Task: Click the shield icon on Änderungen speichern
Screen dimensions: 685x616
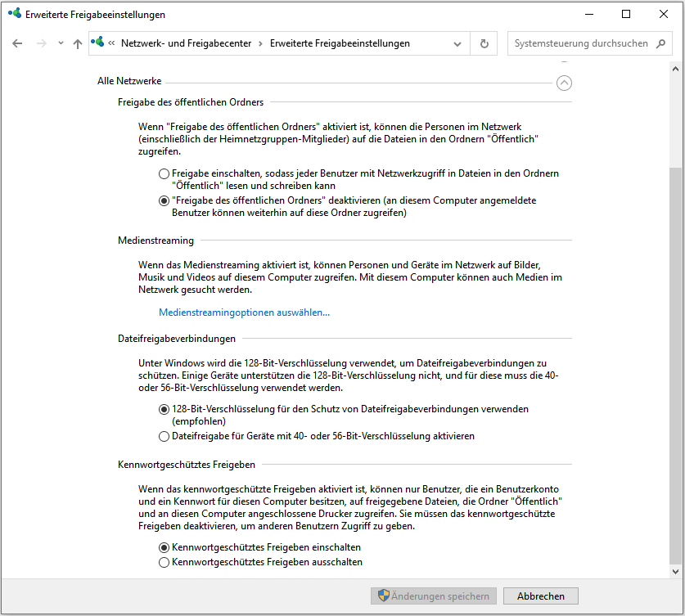Action: (x=385, y=596)
